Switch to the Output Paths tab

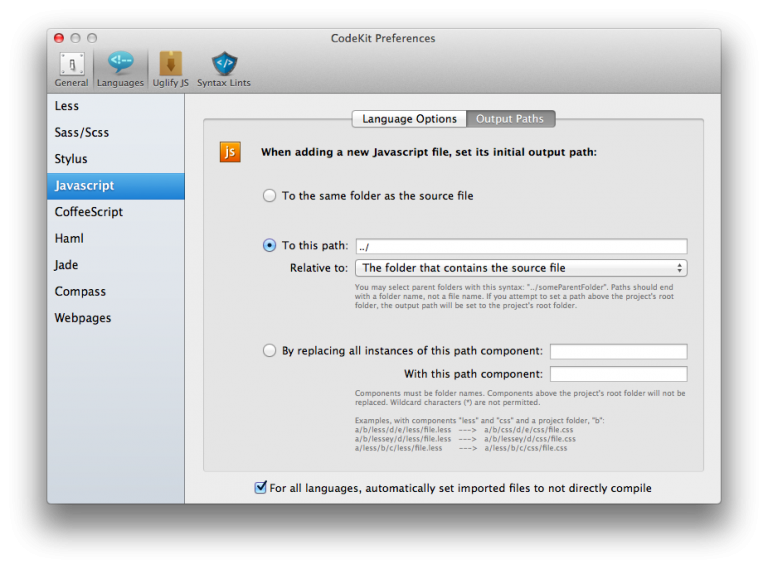510,119
